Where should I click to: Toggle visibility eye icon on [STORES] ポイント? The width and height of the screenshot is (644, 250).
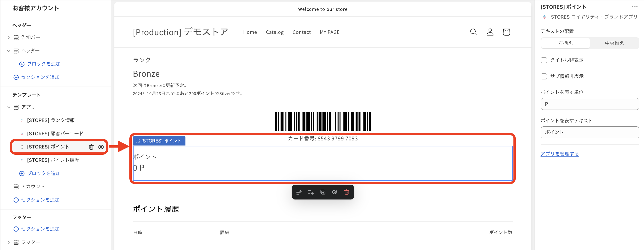pos(101,147)
